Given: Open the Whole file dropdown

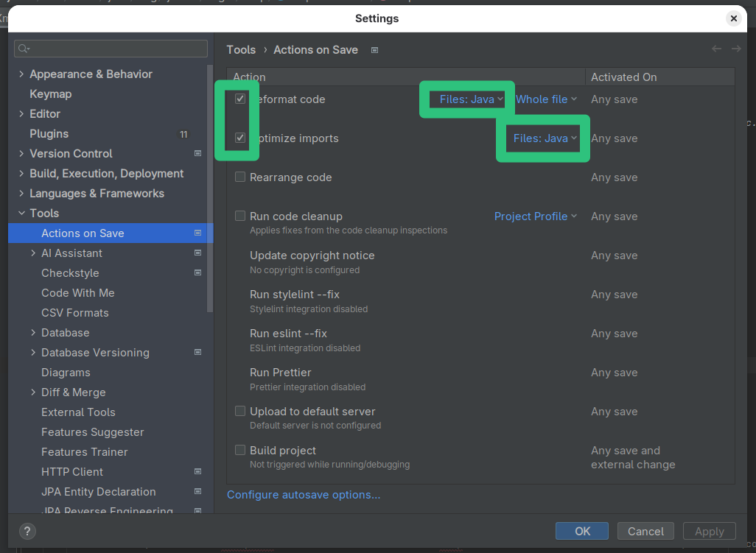Looking at the screenshot, I should pyautogui.click(x=546, y=99).
